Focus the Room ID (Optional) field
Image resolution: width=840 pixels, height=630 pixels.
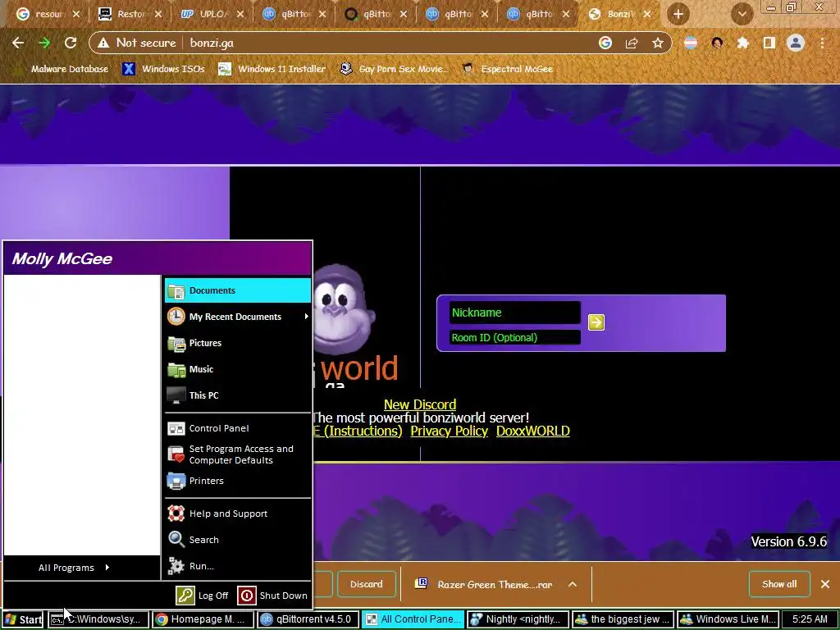514,337
